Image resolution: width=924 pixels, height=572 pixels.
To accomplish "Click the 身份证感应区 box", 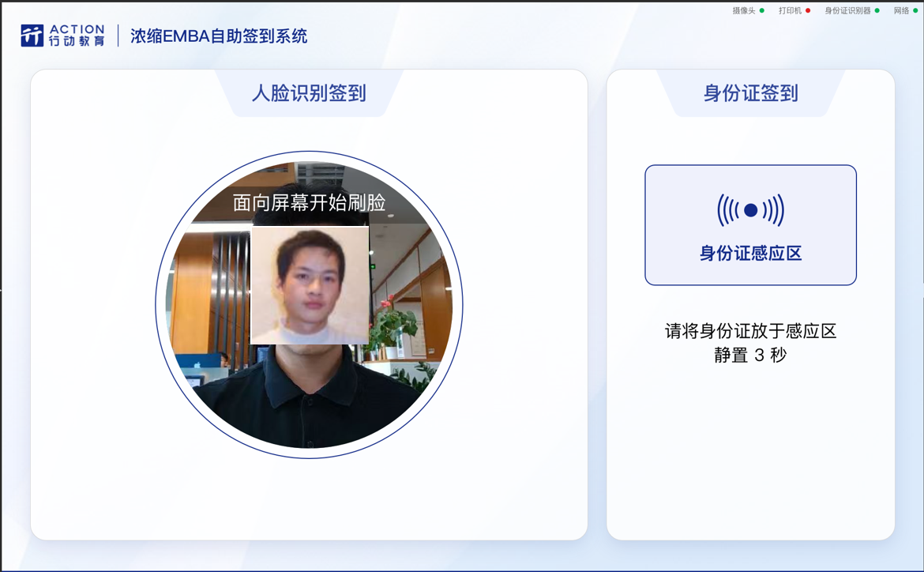I will (x=751, y=224).
